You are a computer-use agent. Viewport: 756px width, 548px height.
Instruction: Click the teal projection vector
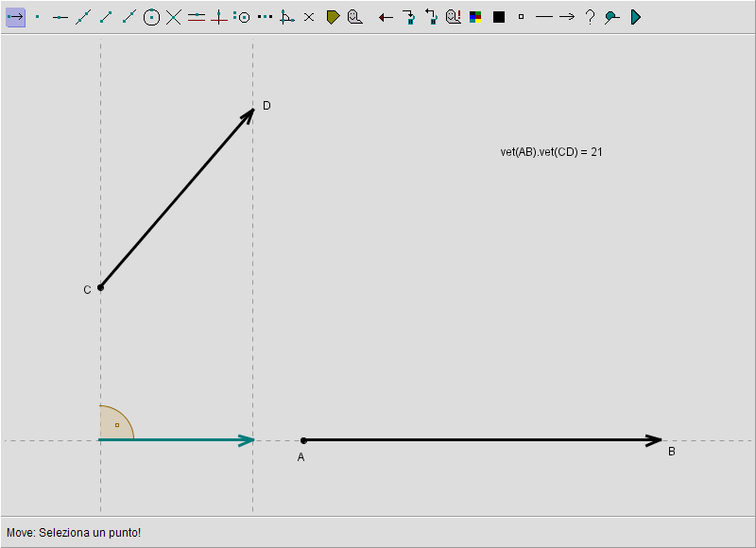(x=177, y=440)
